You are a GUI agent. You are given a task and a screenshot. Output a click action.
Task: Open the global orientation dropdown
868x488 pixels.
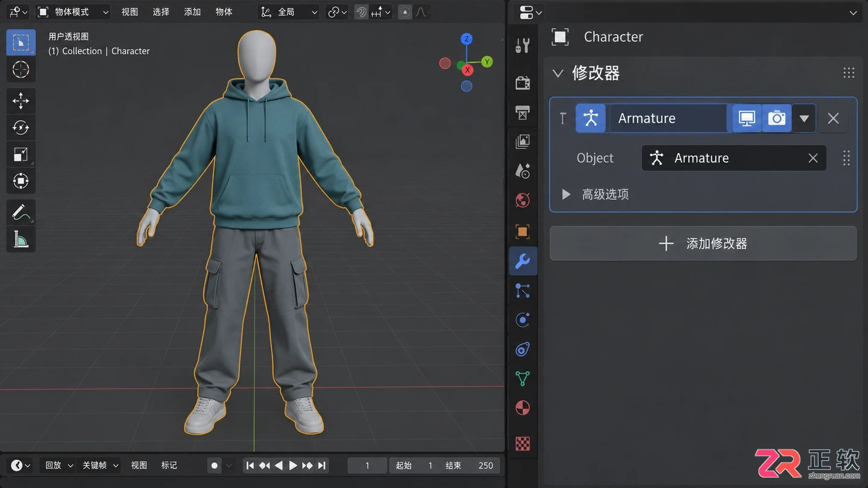[x=289, y=12]
